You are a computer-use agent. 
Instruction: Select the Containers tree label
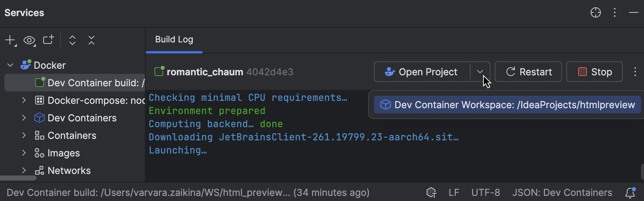click(72, 135)
